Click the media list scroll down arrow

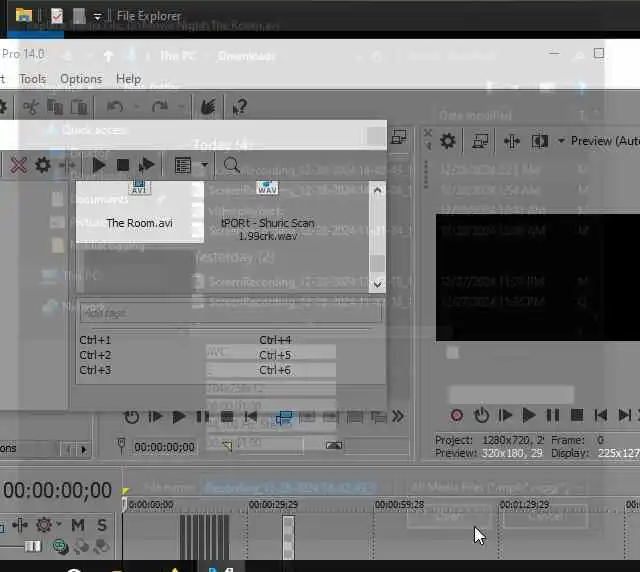point(377,284)
